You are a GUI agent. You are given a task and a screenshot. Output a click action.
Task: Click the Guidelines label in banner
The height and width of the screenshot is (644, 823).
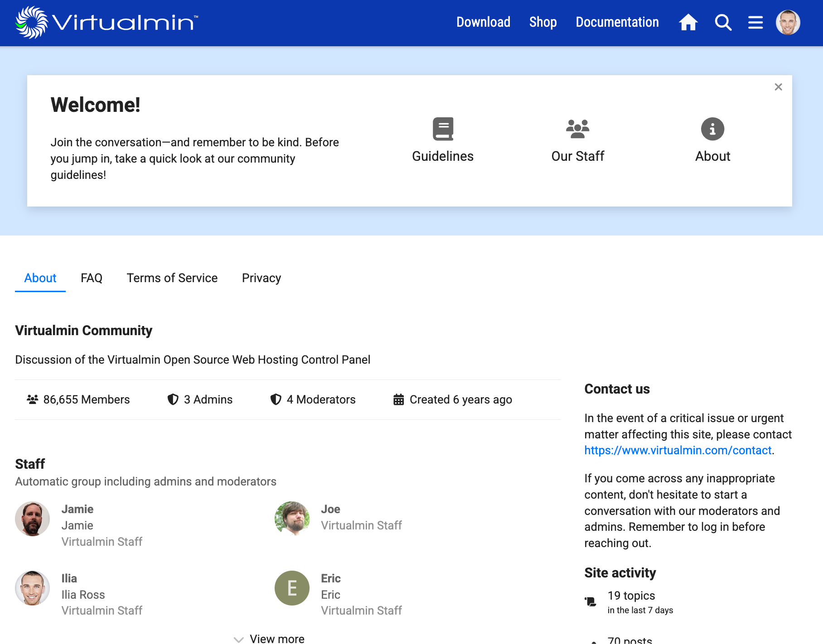click(x=443, y=156)
